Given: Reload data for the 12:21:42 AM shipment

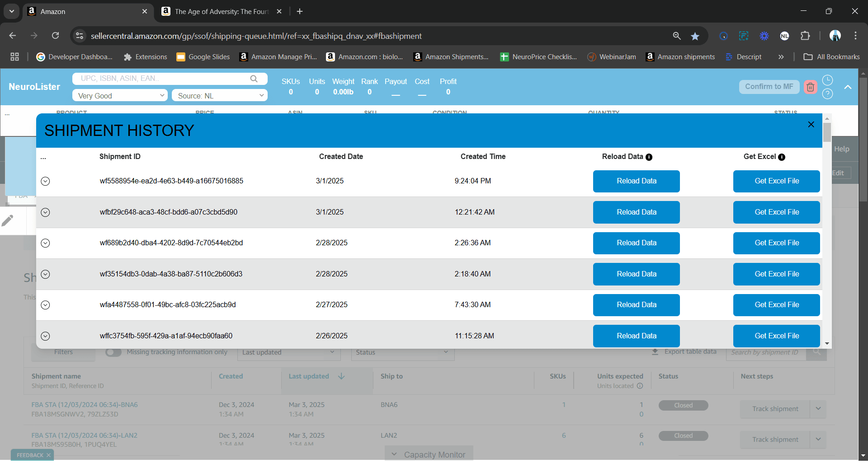Looking at the screenshot, I should coord(636,212).
